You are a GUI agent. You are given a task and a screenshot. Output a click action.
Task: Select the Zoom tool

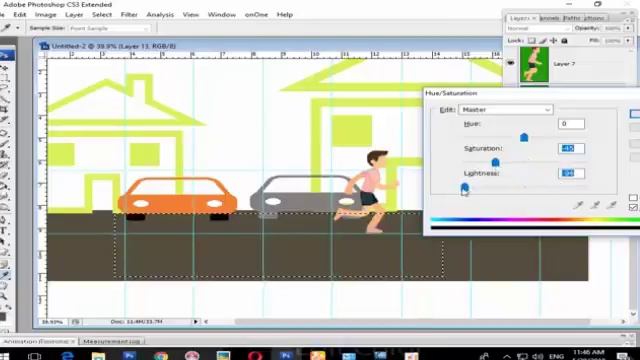[x=5, y=296]
